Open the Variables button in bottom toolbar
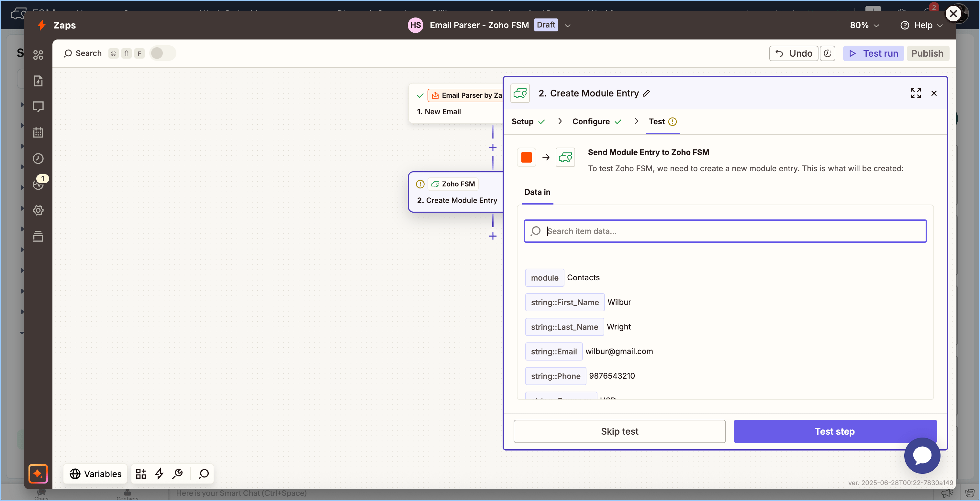Image resolution: width=980 pixels, height=501 pixels. [x=95, y=473]
